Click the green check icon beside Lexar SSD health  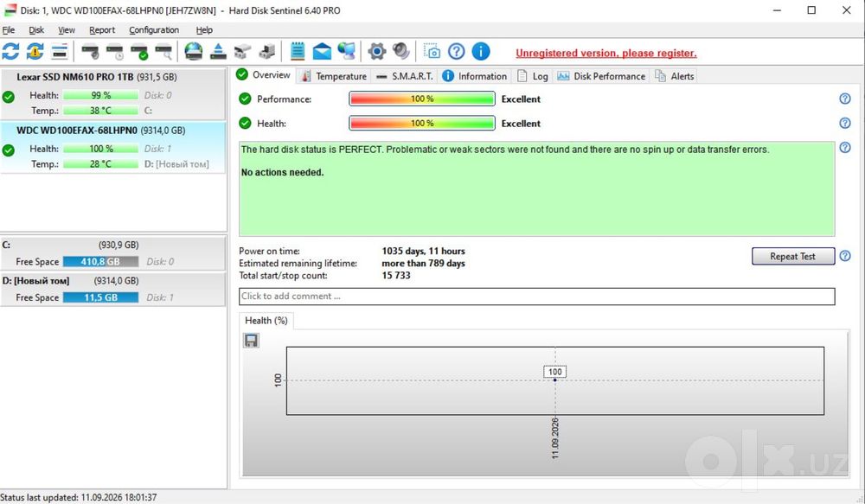tap(9, 97)
